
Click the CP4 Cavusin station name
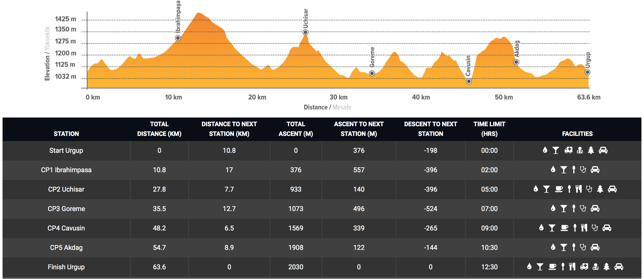[66, 228]
